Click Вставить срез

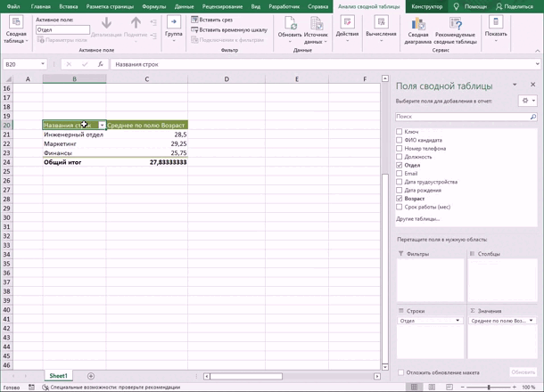(211, 20)
